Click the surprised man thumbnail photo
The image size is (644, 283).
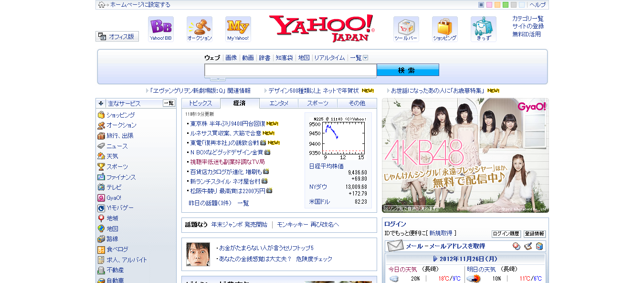click(x=198, y=254)
